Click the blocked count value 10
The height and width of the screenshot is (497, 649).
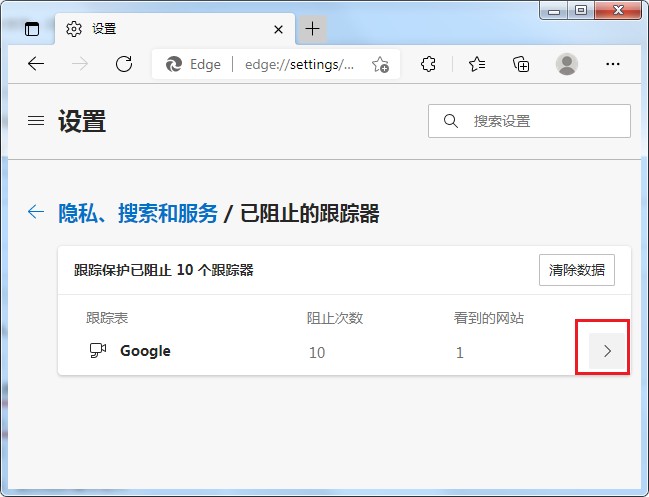click(317, 353)
